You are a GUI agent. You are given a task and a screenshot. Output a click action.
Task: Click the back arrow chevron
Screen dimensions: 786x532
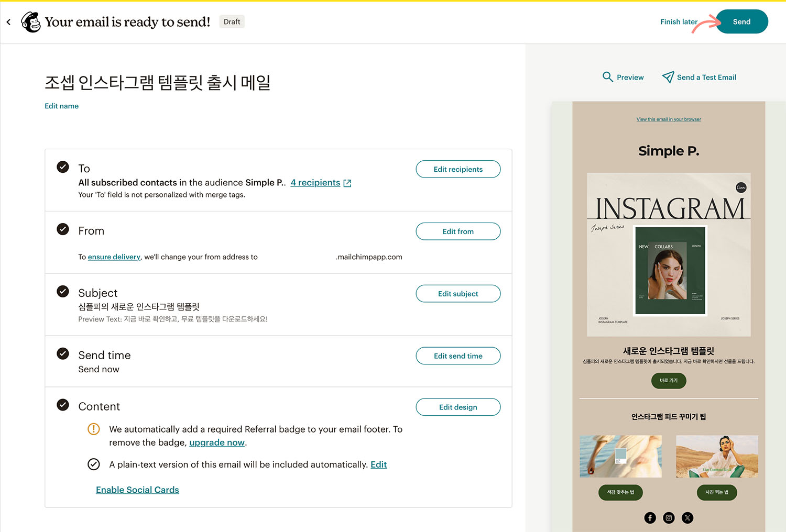click(8, 22)
